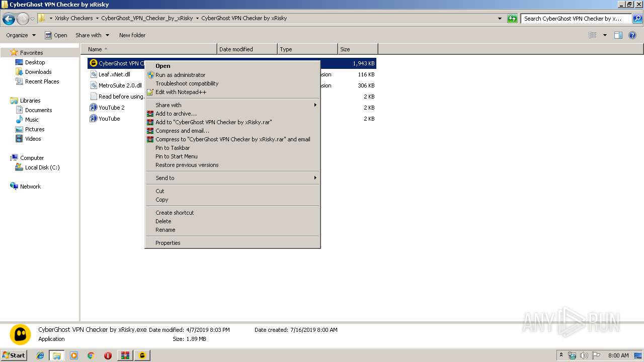Screen dimensions: 644x362
Task: Open address bar history dropdown
Action: [x=500, y=19]
